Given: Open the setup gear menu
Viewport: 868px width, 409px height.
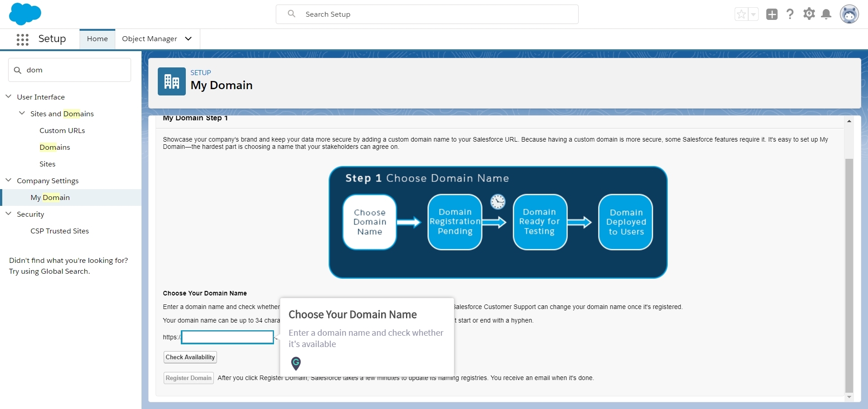Looking at the screenshot, I should (x=809, y=14).
